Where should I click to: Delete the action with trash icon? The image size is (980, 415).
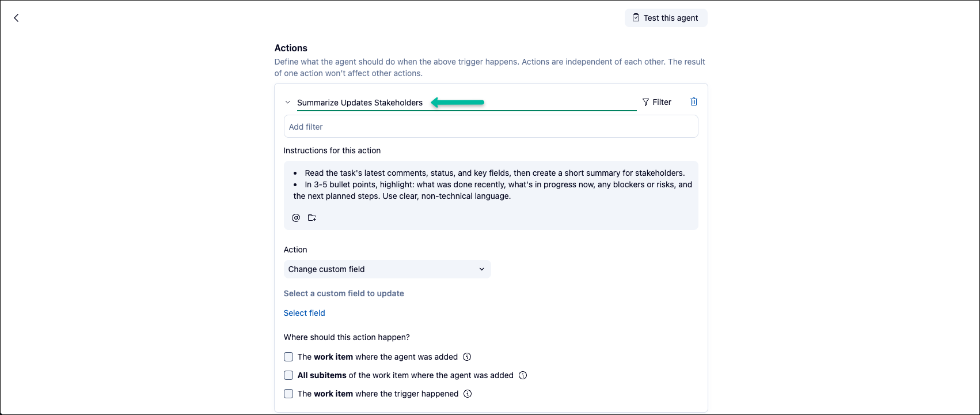694,102
